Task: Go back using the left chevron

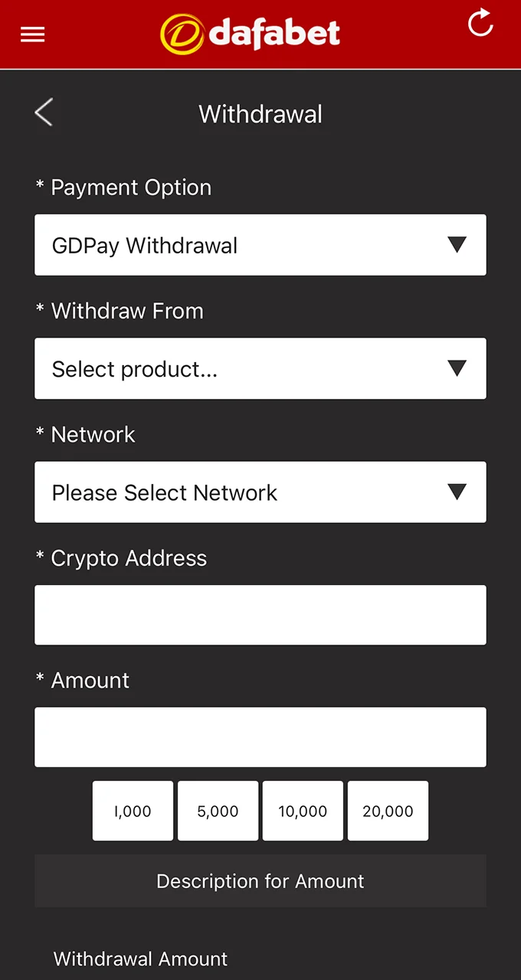Action: (44, 113)
